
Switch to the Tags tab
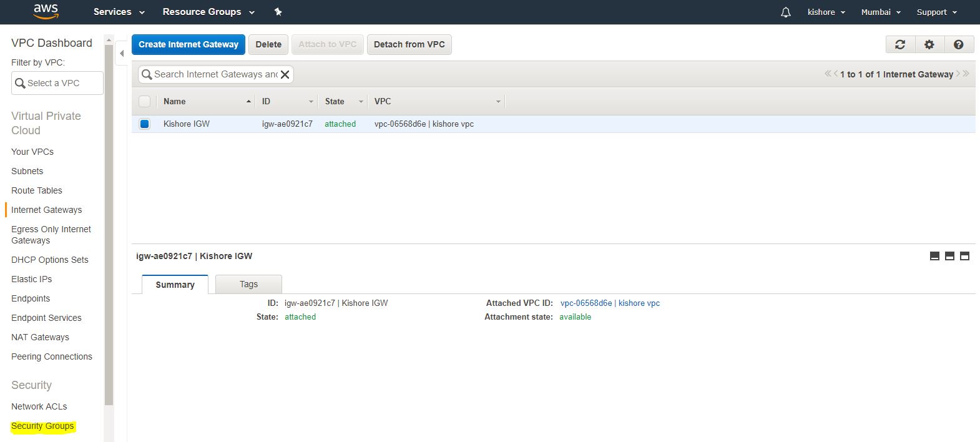tap(248, 284)
